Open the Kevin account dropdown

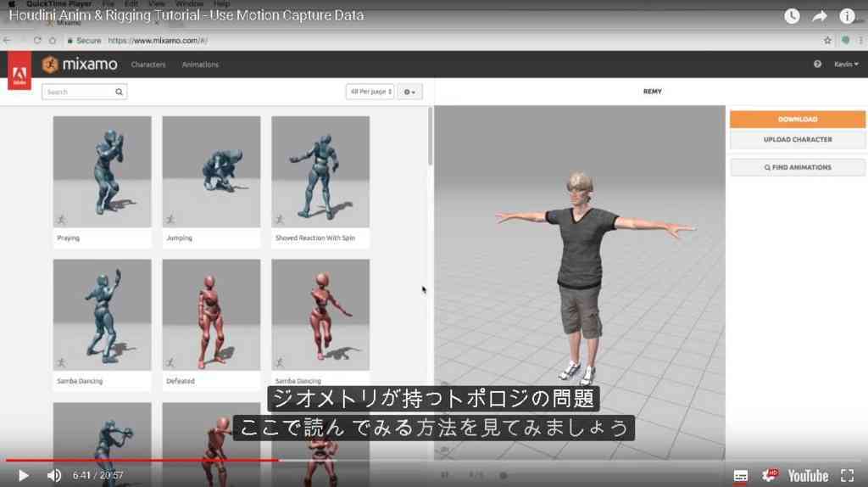click(846, 64)
